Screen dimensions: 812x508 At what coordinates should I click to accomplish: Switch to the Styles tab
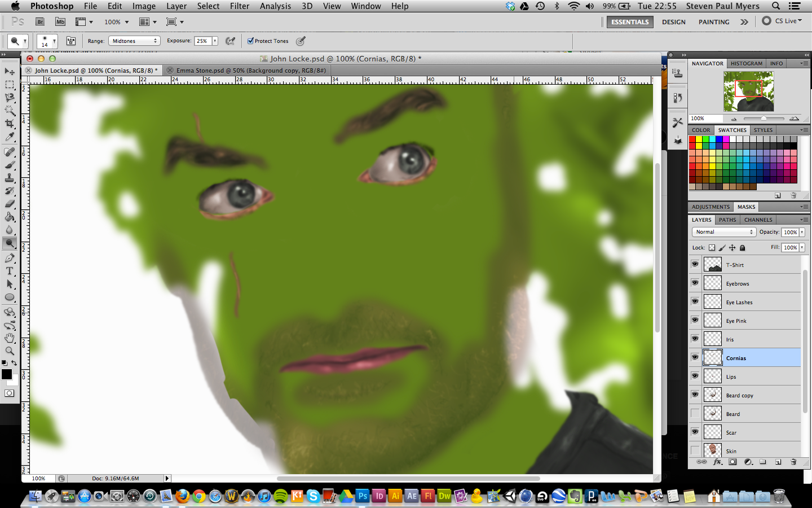pyautogui.click(x=763, y=130)
